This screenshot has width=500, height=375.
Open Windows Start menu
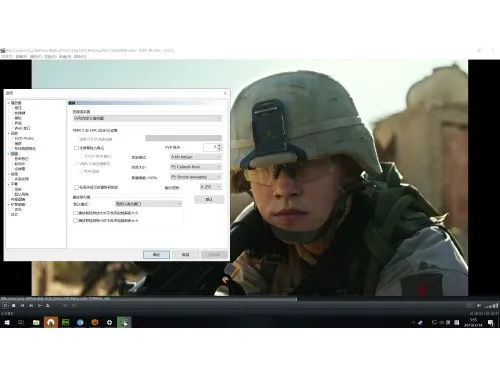coord(7,322)
